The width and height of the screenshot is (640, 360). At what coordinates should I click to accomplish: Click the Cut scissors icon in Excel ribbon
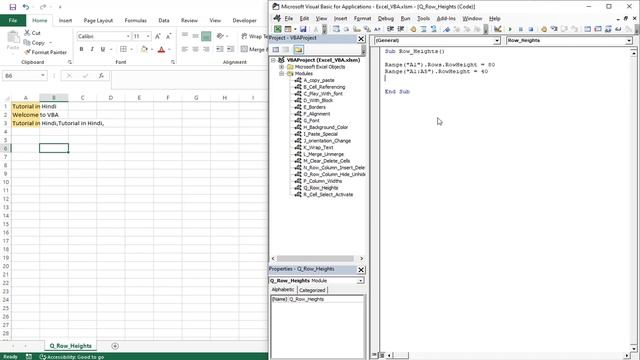27,33
